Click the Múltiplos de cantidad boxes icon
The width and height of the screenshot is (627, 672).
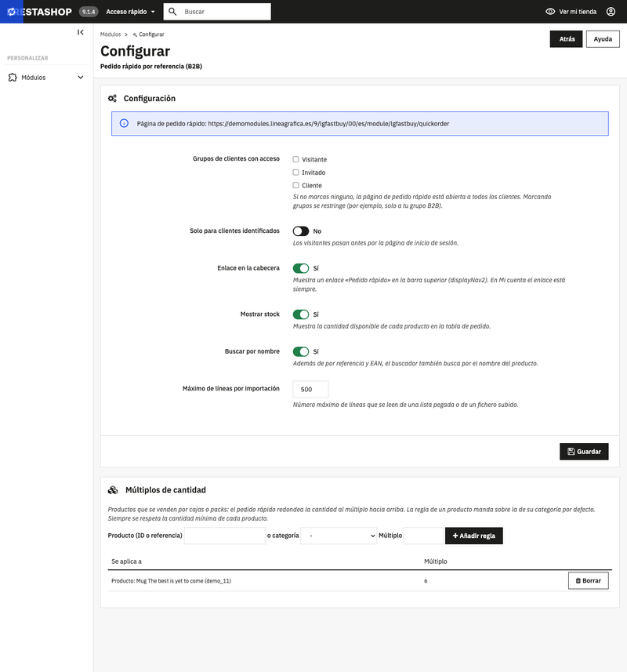point(113,490)
